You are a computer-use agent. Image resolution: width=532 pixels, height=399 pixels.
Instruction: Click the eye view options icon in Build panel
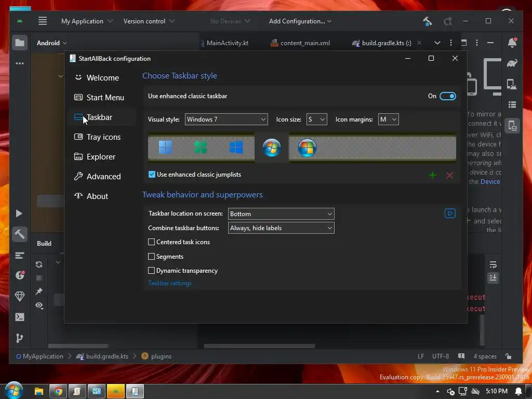coord(39,305)
